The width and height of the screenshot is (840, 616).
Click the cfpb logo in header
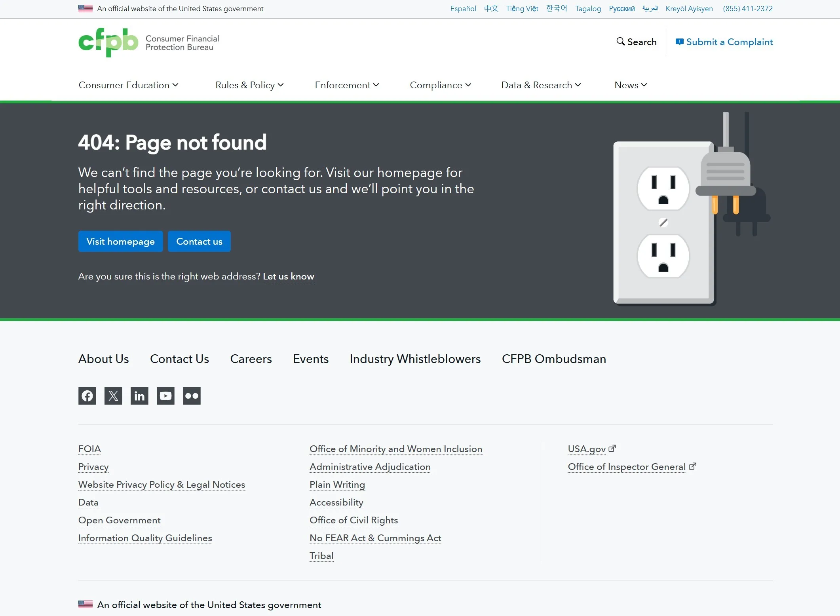tap(108, 42)
